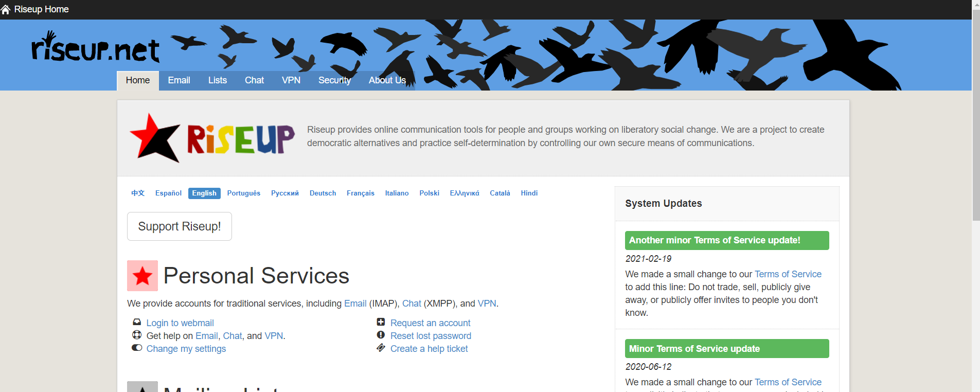Go to the Lists tab
Viewport: 980px width, 392px height.
point(218,80)
